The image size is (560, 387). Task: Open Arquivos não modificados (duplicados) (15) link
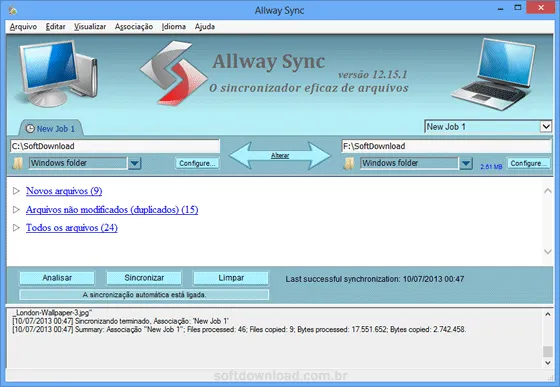coord(112,210)
